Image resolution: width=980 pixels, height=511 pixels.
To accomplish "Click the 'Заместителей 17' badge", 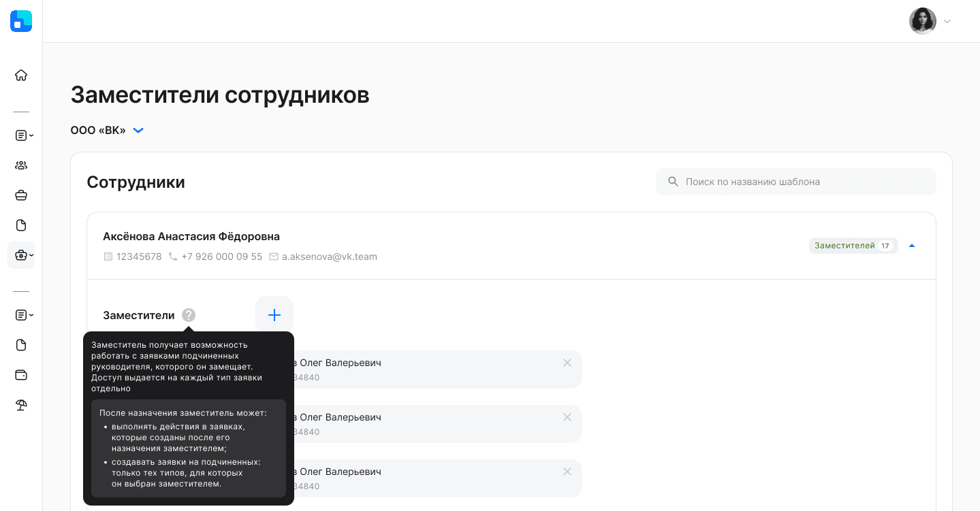I will point(853,246).
